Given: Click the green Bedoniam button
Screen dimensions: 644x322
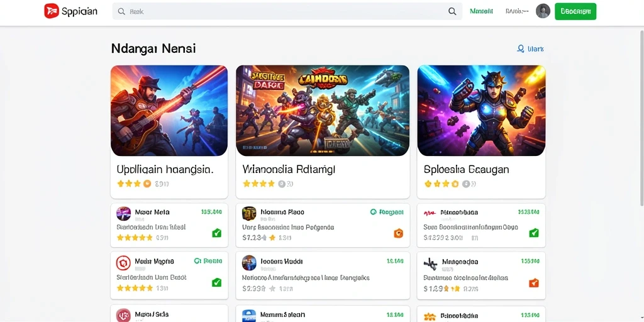Looking at the screenshot, I should pyautogui.click(x=575, y=11).
